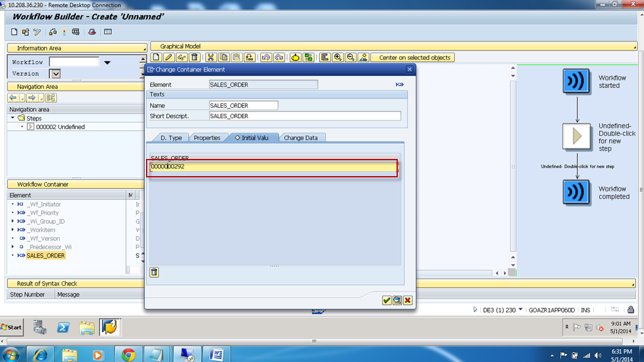Click the delete trash icon inside the container dialog
Viewport: 644px width, 362px height.
coord(155,272)
